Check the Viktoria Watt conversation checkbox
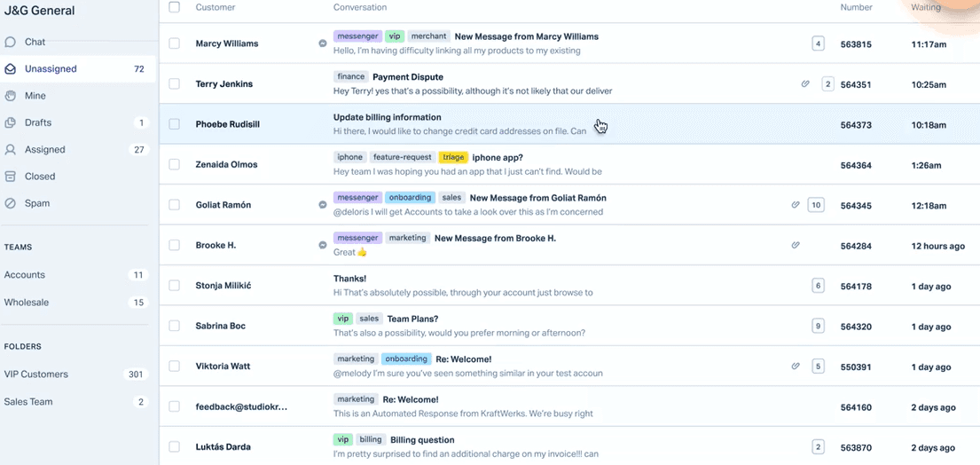The height and width of the screenshot is (465, 980). pyautogui.click(x=175, y=366)
